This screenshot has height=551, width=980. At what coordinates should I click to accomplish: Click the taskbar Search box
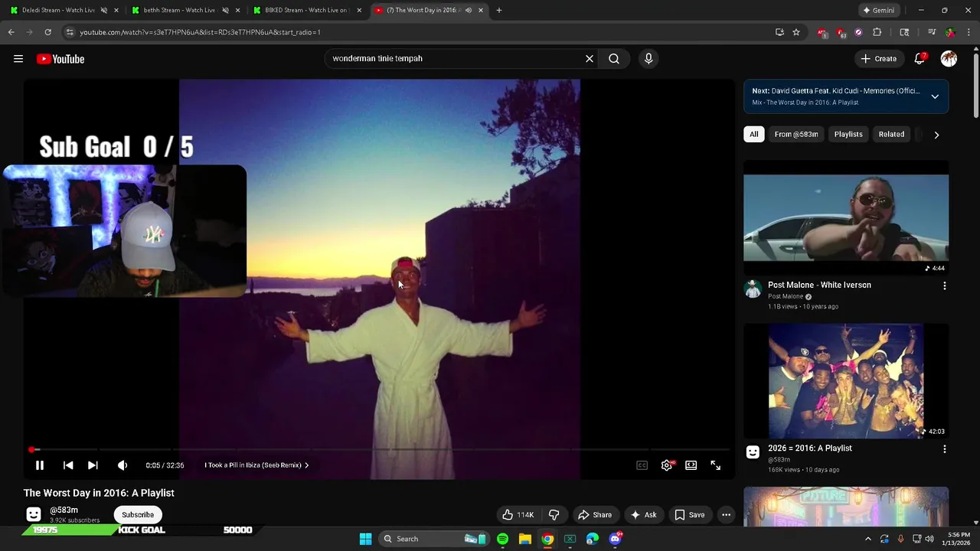tap(436, 539)
